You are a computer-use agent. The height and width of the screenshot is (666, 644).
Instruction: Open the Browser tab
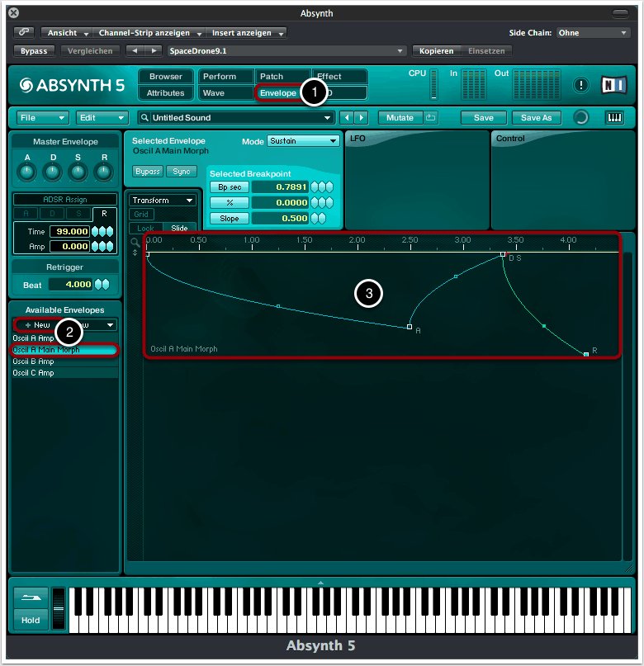(166, 77)
